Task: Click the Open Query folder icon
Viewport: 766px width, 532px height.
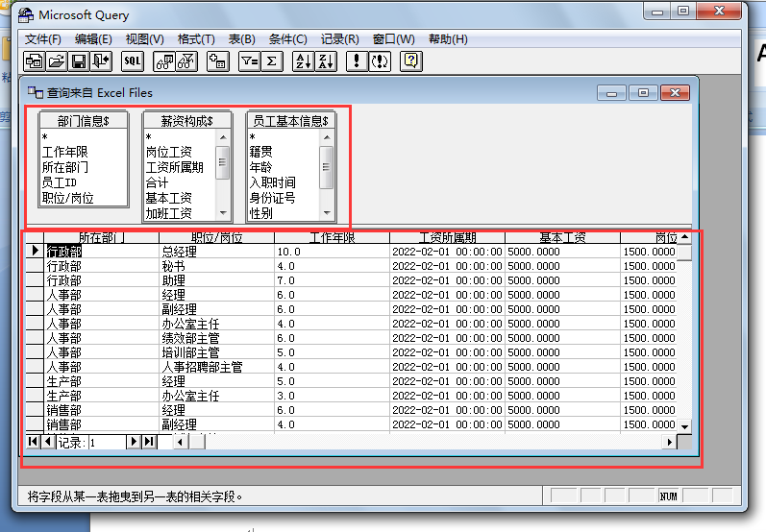Action: (x=57, y=61)
